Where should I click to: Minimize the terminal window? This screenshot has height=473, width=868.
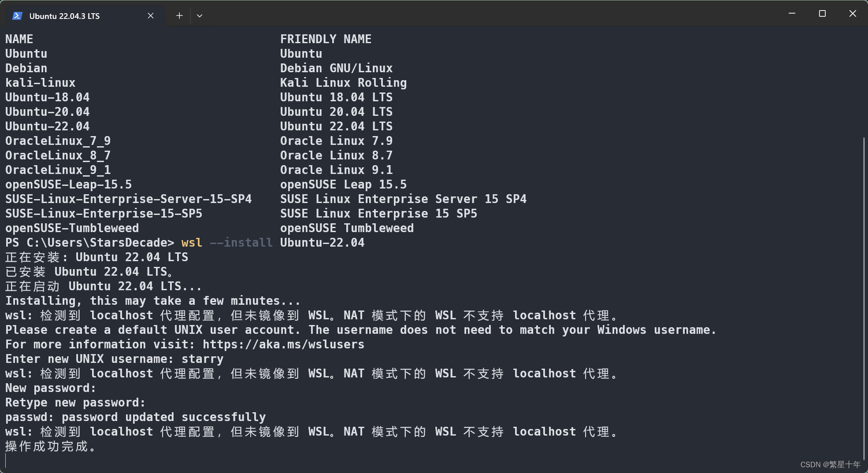pyautogui.click(x=792, y=14)
